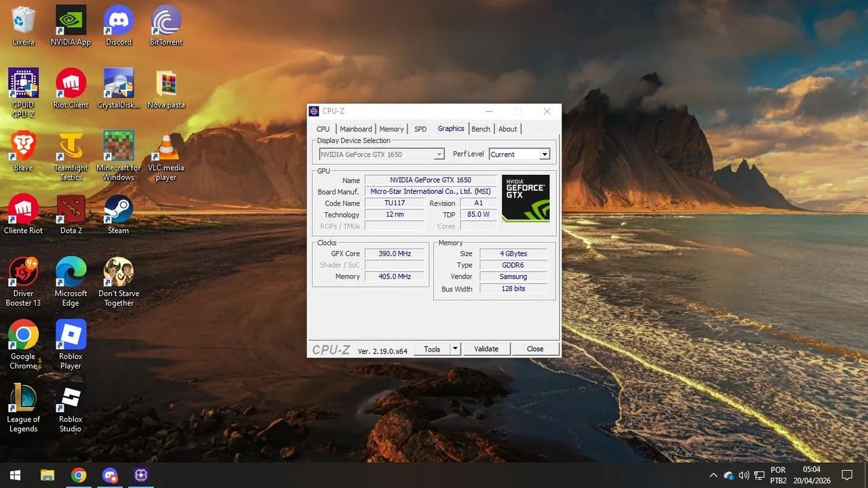Click the memory Size value 4 GBytes
The width and height of the screenshot is (868, 488).
[x=513, y=253]
